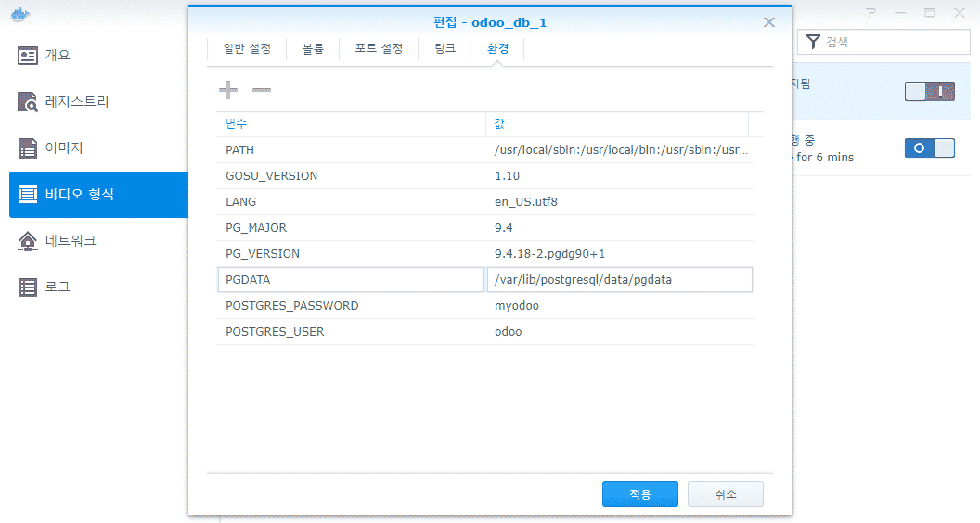Switch to the 링크 tab

[x=445, y=49]
